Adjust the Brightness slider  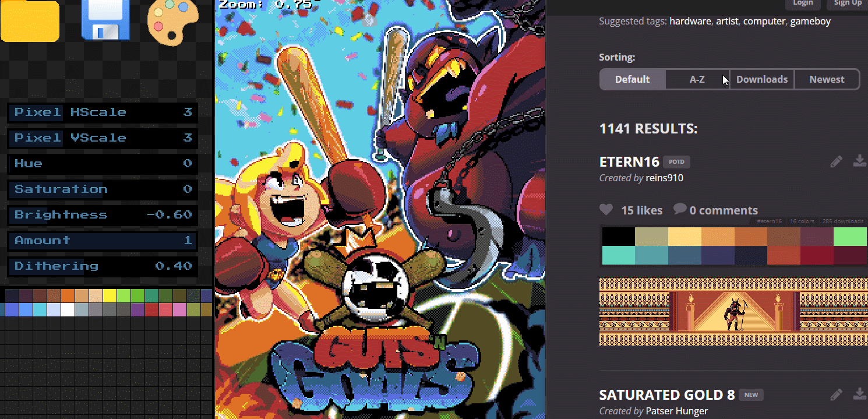pyautogui.click(x=103, y=214)
